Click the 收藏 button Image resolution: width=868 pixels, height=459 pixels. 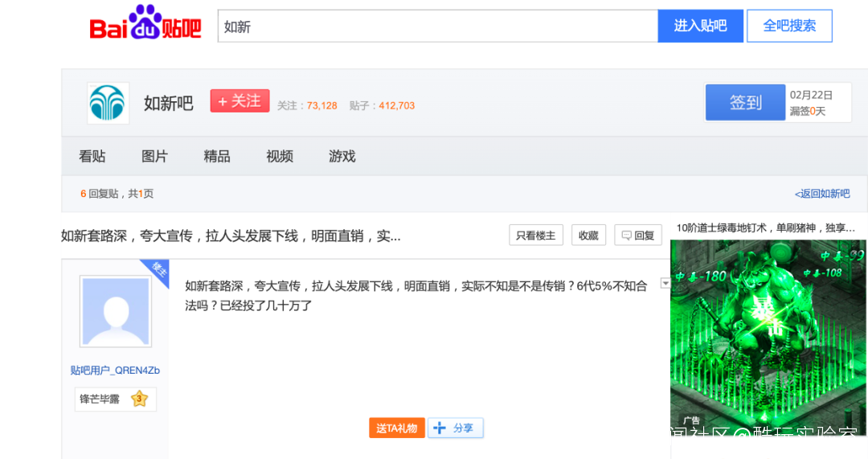click(588, 236)
